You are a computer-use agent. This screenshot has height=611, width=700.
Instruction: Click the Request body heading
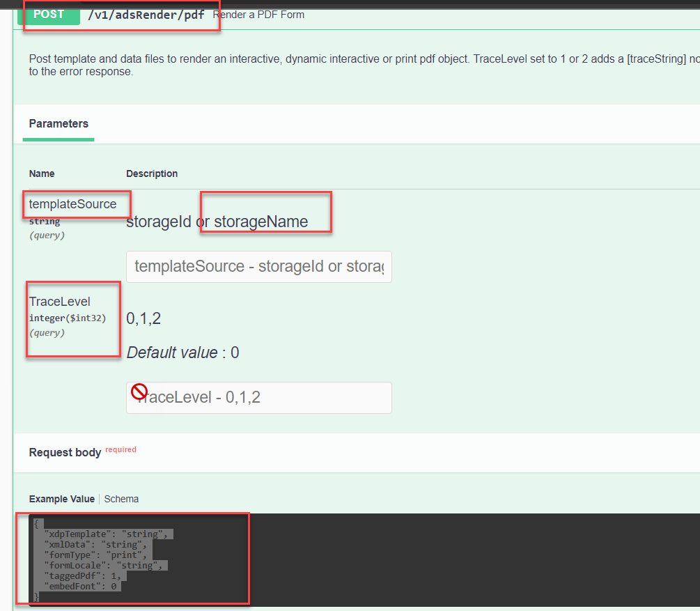tap(65, 452)
